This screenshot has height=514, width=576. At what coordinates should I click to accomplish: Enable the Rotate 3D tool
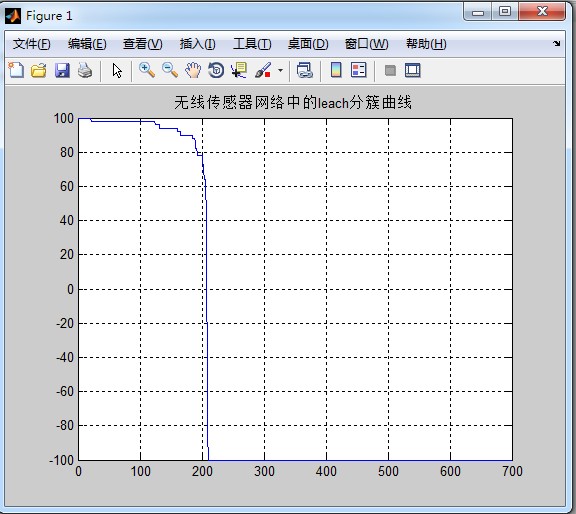(x=216, y=70)
